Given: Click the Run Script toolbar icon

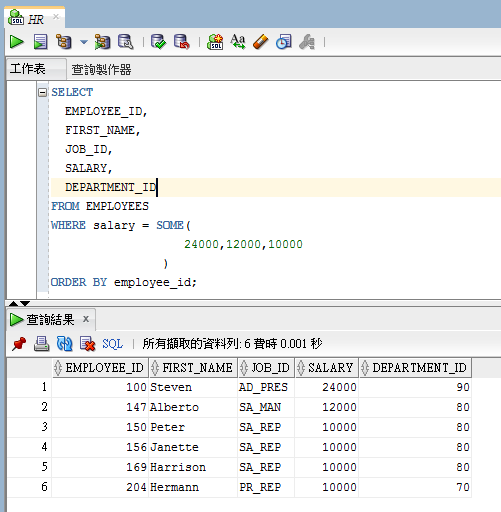Looking at the screenshot, I should point(41,42).
